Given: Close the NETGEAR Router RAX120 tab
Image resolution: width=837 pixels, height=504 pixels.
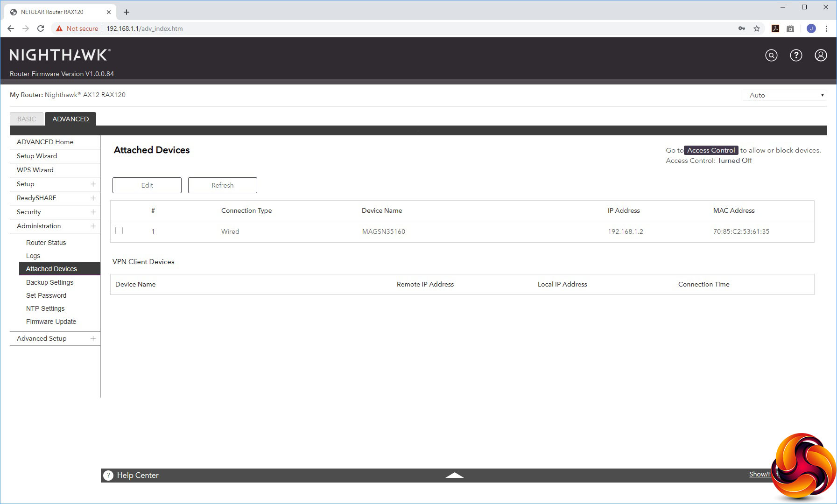Looking at the screenshot, I should [109, 12].
